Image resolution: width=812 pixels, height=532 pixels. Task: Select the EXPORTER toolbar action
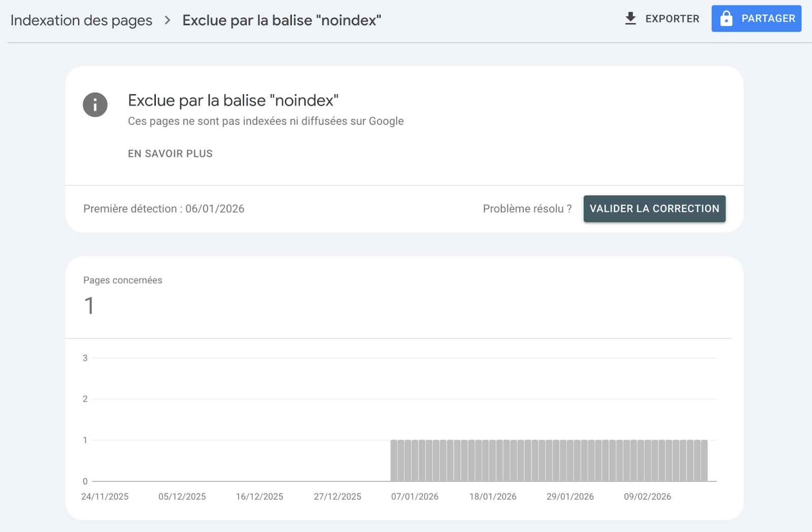point(672,19)
